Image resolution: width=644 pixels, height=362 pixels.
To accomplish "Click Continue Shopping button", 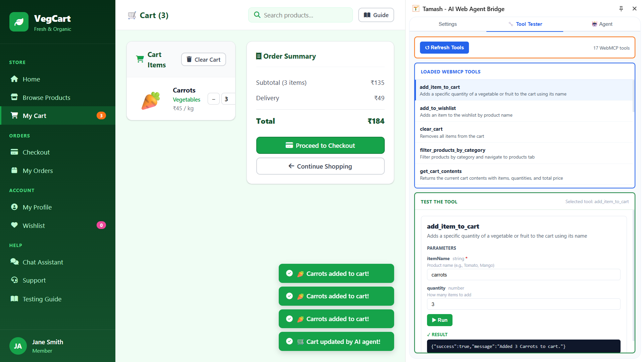I will (320, 166).
